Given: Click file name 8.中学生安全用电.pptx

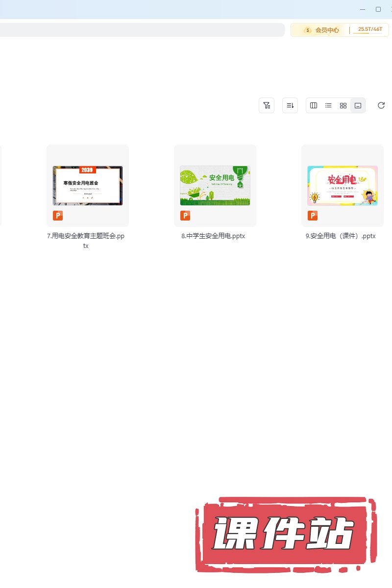Looking at the screenshot, I should [213, 236].
